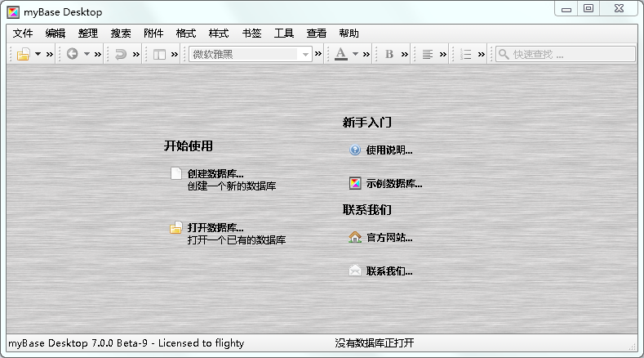Open the 微软雅黑 font dropdown
Viewport: 644px width, 358px height.
tap(250, 54)
